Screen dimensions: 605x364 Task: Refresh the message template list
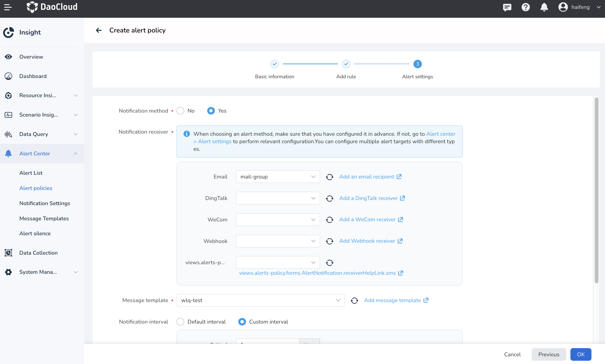point(354,300)
